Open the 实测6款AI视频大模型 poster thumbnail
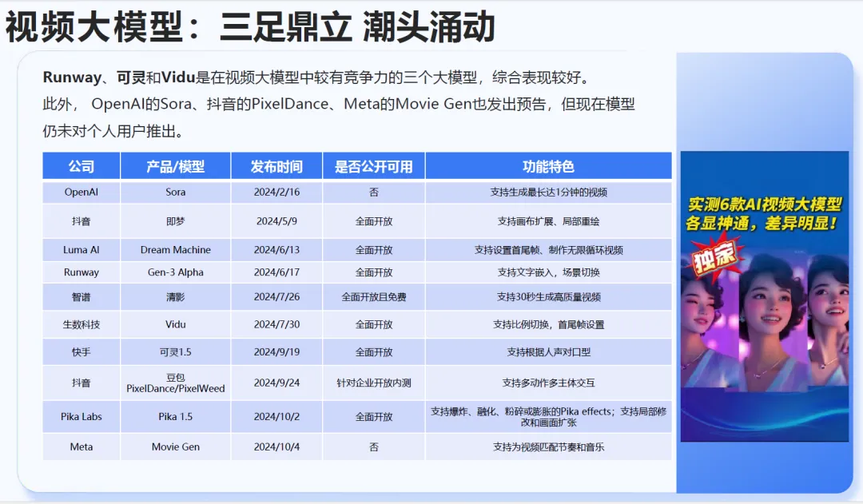Viewport: 863px width, 504px height. tap(765, 296)
